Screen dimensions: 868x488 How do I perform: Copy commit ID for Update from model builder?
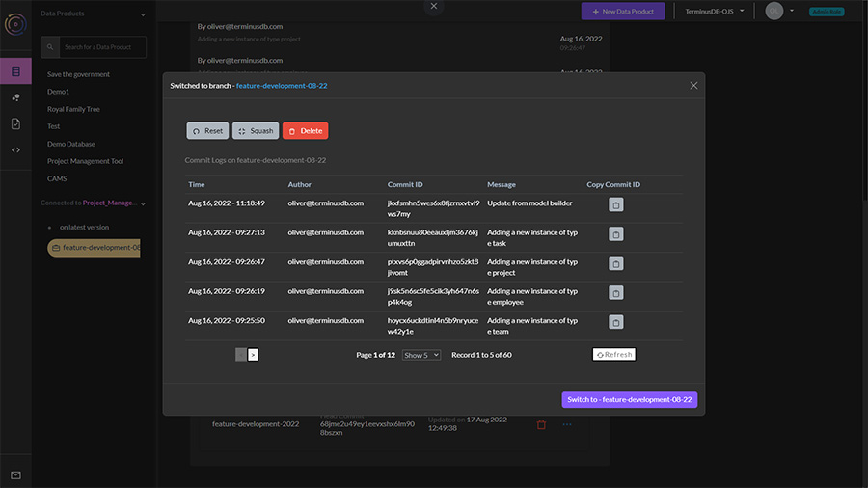(615, 204)
